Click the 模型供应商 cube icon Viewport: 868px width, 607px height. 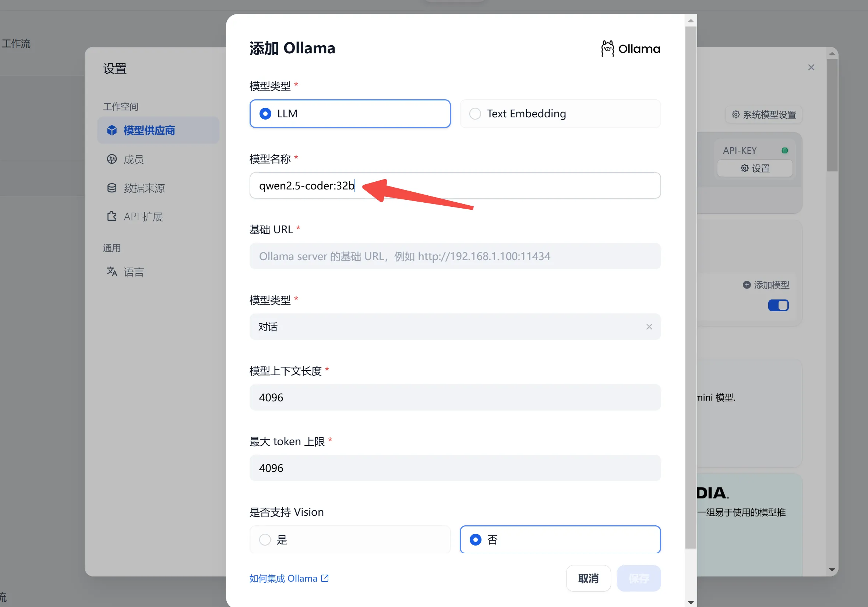pyautogui.click(x=112, y=130)
